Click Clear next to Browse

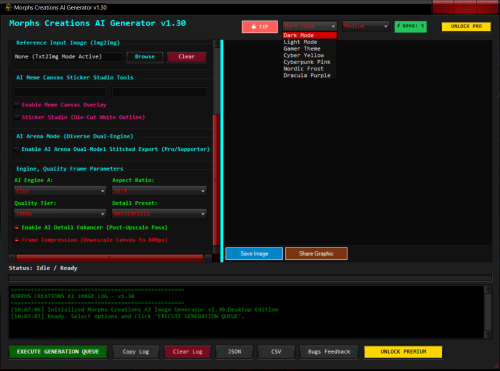[186, 57]
